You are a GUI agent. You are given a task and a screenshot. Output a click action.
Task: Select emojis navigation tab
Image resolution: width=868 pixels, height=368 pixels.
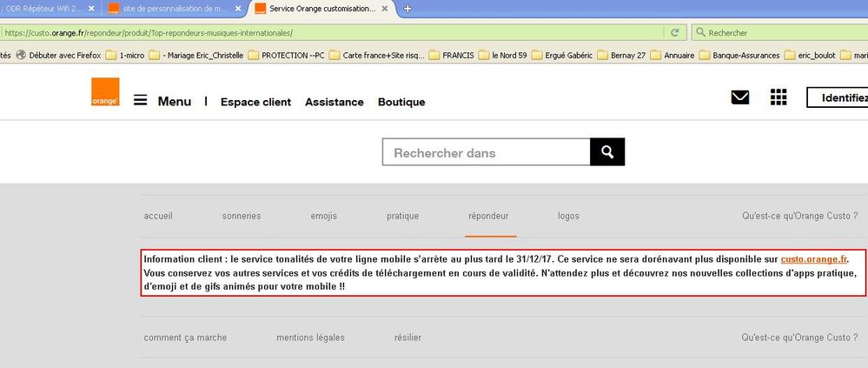click(324, 216)
